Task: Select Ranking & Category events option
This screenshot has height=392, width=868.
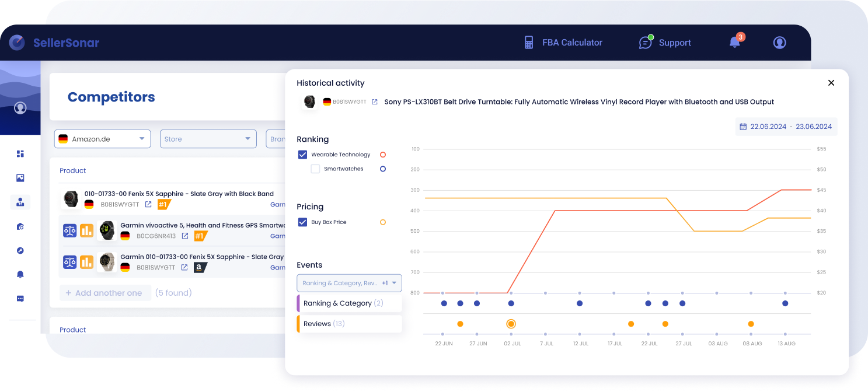Action: point(349,303)
